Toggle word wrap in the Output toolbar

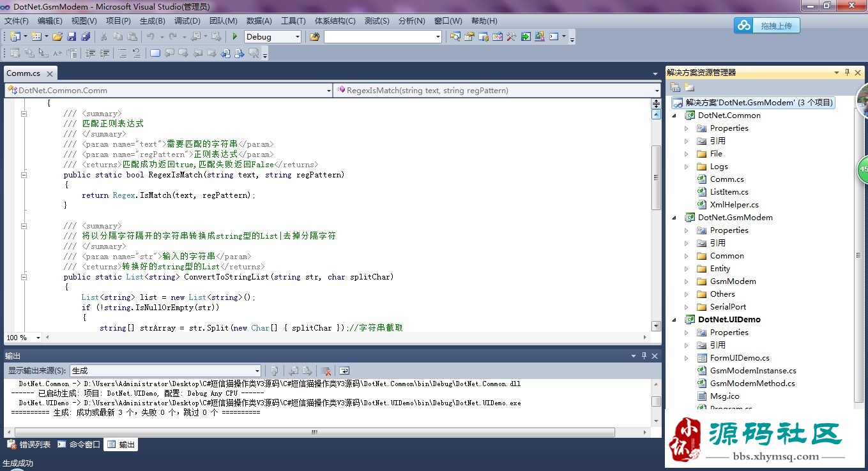coord(344,370)
